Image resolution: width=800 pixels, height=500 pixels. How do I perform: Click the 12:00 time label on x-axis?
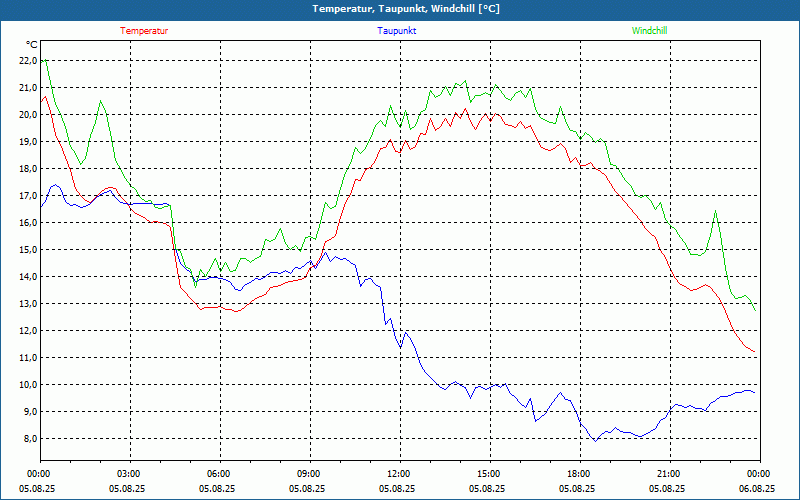pyautogui.click(x=400, y=474)
